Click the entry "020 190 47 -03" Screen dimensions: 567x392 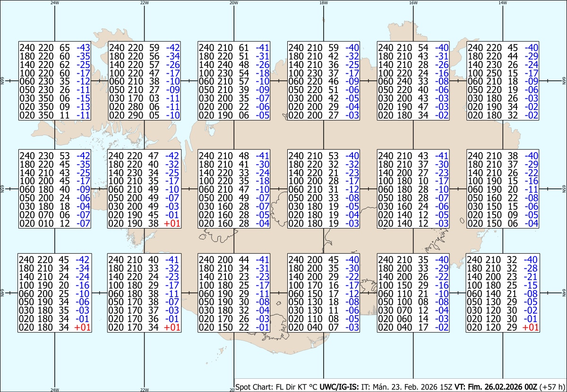coord(414,106)
